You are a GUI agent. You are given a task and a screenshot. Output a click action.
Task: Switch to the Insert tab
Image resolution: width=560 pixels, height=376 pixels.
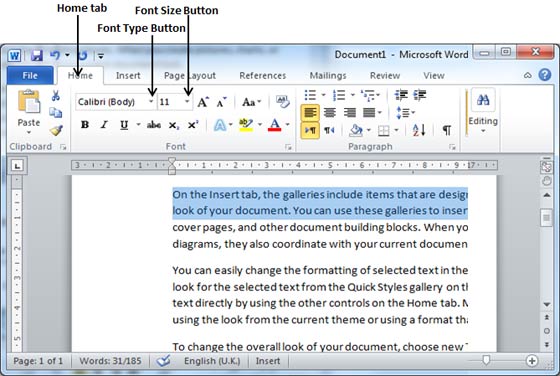[128, 76]
